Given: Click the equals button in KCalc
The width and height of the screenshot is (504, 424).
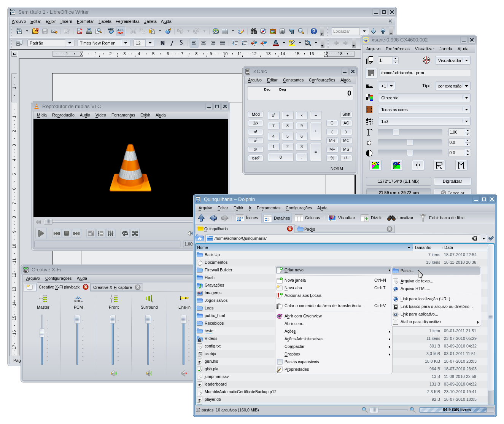Looking at the screenshot, I should pyautogui.click(x=316, y=152).
